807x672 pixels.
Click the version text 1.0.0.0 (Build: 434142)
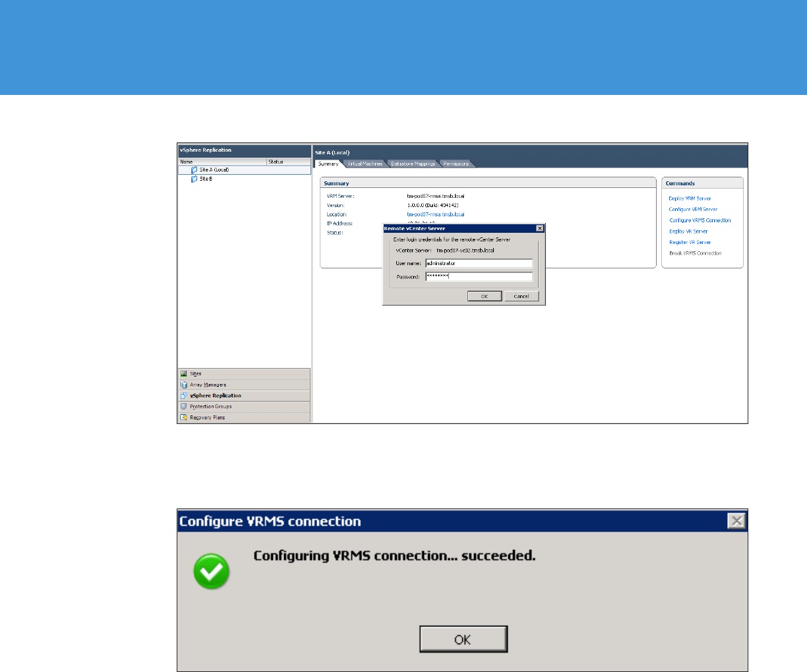[433, 205]
